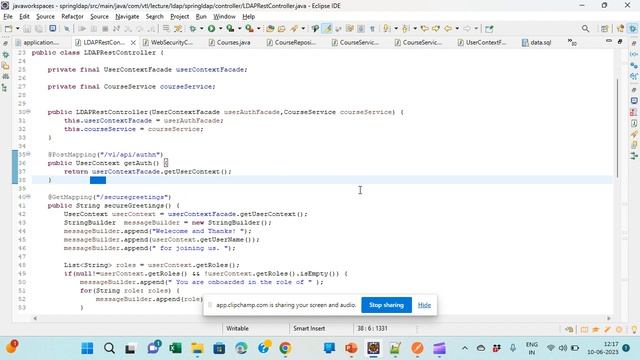Screen dimensions: 640x360
Task: Collapse the GetMapping fold at line 40
Action: pos(29,197)
